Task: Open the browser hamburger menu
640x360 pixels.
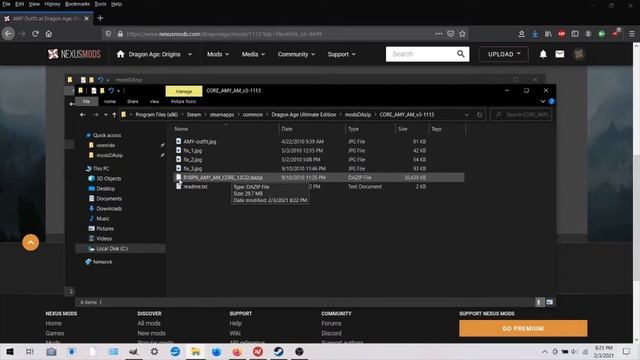Action: tap(631, 34)
